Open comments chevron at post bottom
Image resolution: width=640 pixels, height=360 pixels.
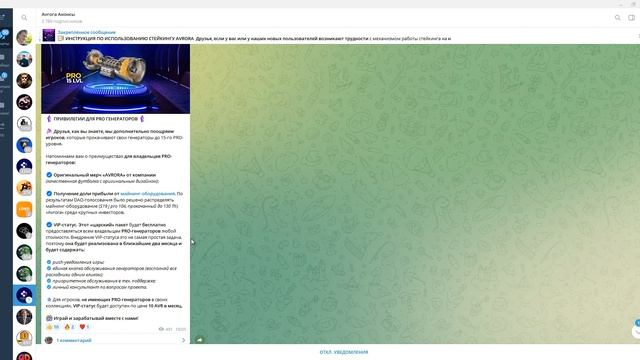(183, 340)
